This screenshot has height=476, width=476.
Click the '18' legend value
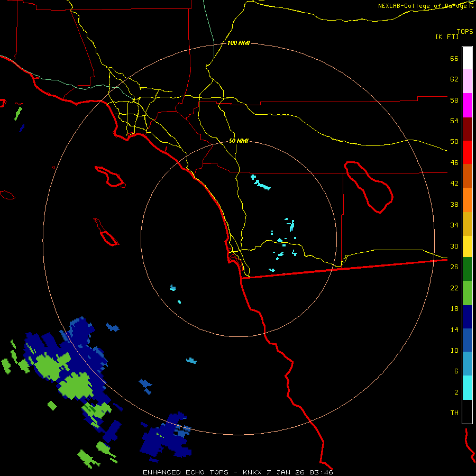454,309
